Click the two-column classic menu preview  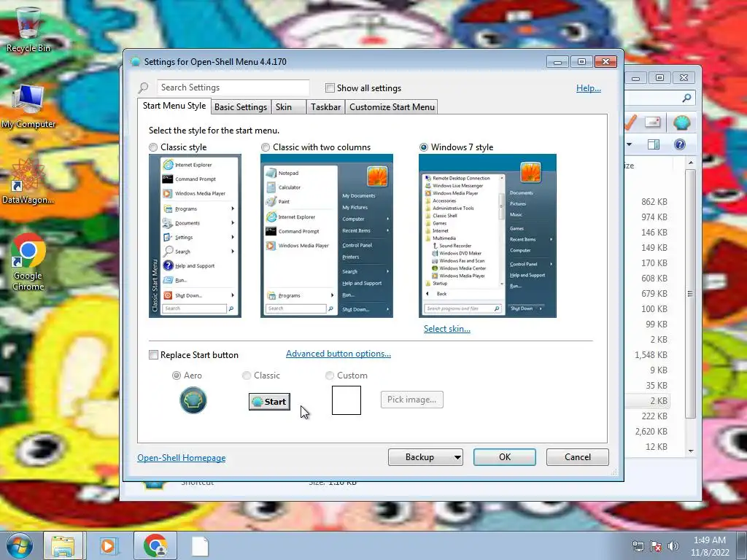coord(327,236)
